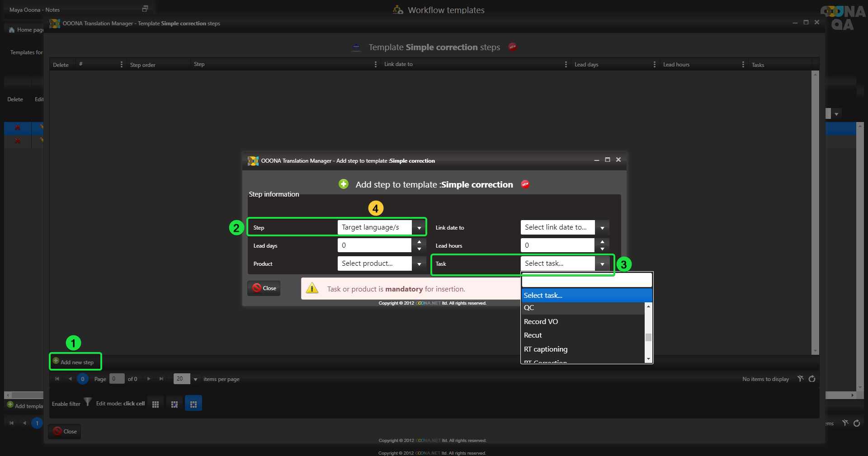Open column menu dots beside Step header

[x=375, y=65]
